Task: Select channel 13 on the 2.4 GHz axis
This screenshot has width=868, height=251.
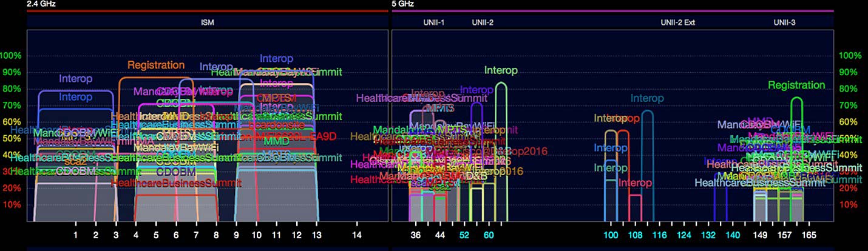Action: (x=316, y=234)
